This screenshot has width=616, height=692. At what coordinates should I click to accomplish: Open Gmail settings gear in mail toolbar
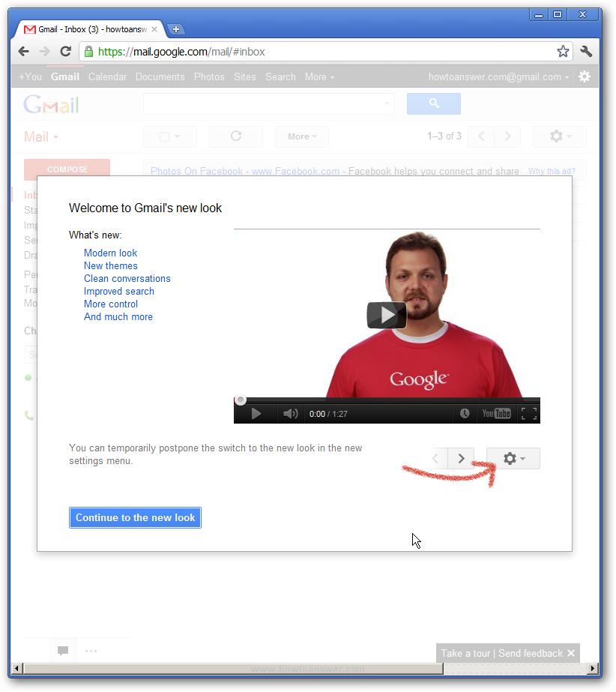[560, 136]
